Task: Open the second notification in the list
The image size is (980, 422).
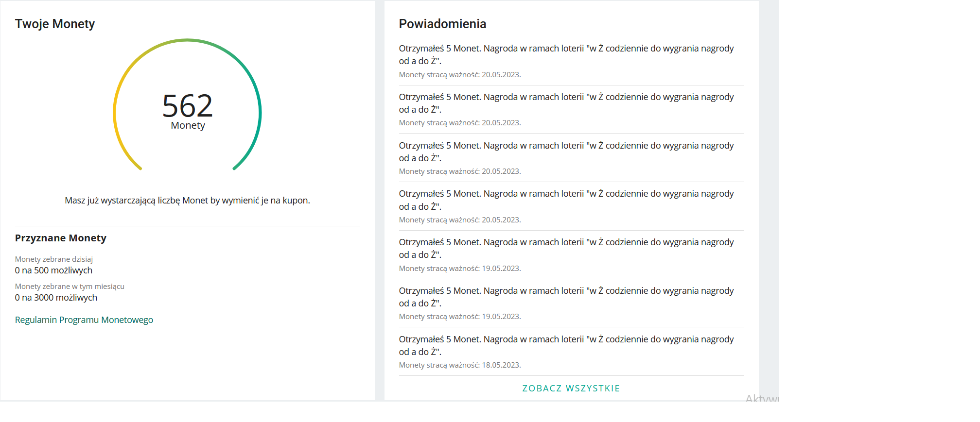Action: point(566,103)
